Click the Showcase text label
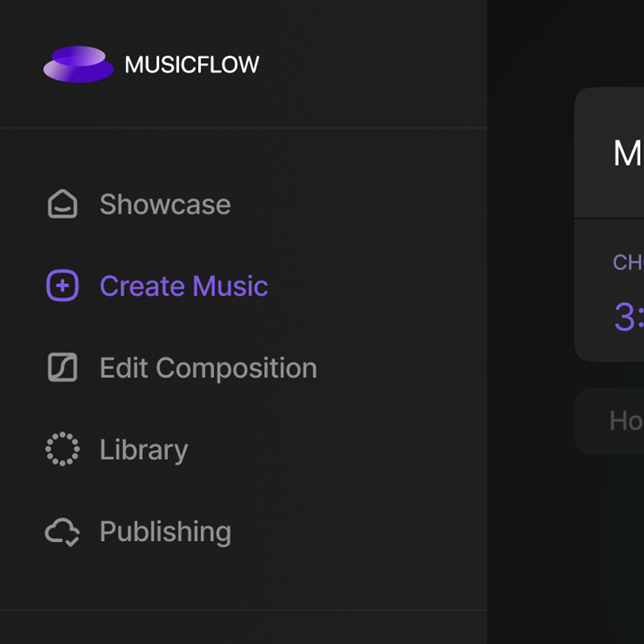The height and width of the screenshot is (644, 644). coord(165,204)
